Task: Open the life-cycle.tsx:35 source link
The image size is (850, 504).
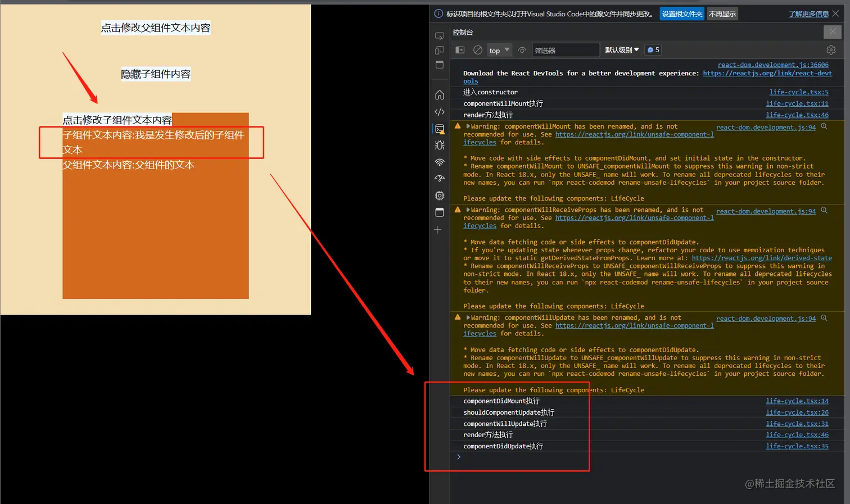Action: tap(797, 446)
